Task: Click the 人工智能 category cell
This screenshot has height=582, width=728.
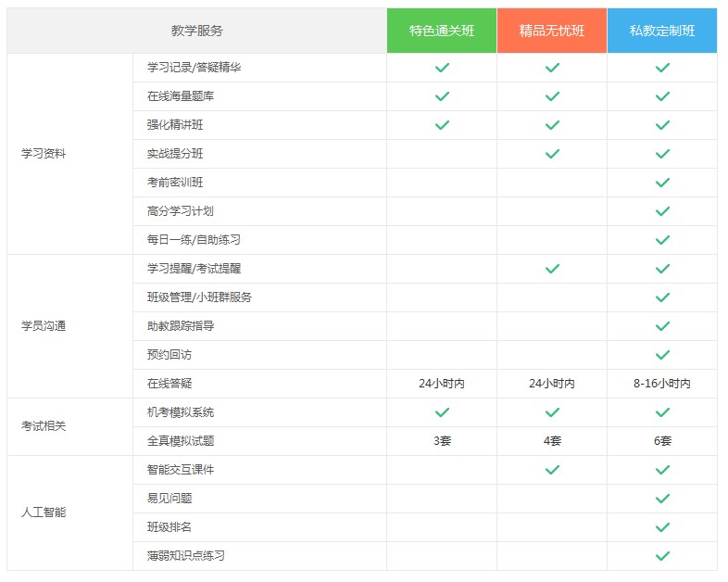Action: click(x=44, y=512)
